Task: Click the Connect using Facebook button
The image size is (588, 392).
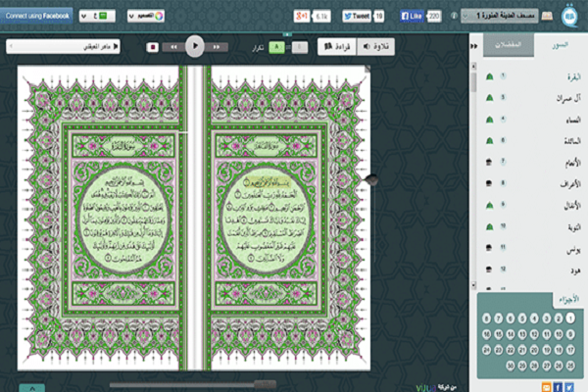Action: click(x=36, y=16)
